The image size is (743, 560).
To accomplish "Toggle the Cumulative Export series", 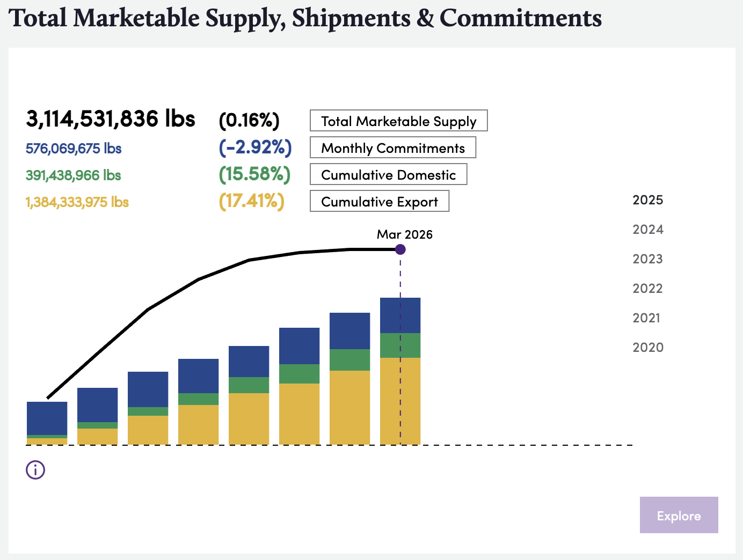I will tap(380, 201).
